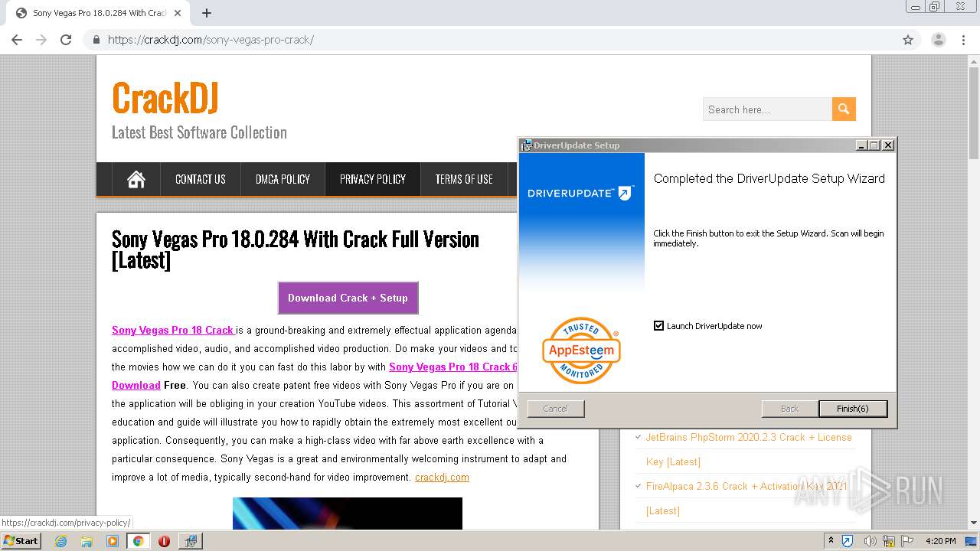Select the Sony Vegas Pro 18.0.284 tab

point(98,13)
